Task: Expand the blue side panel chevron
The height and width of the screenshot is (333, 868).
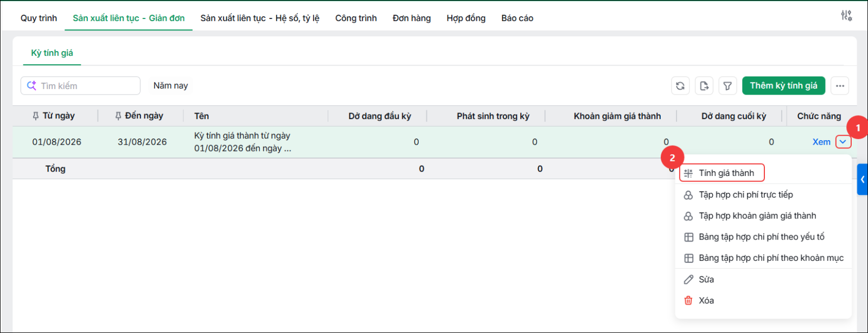Action: 863,179
